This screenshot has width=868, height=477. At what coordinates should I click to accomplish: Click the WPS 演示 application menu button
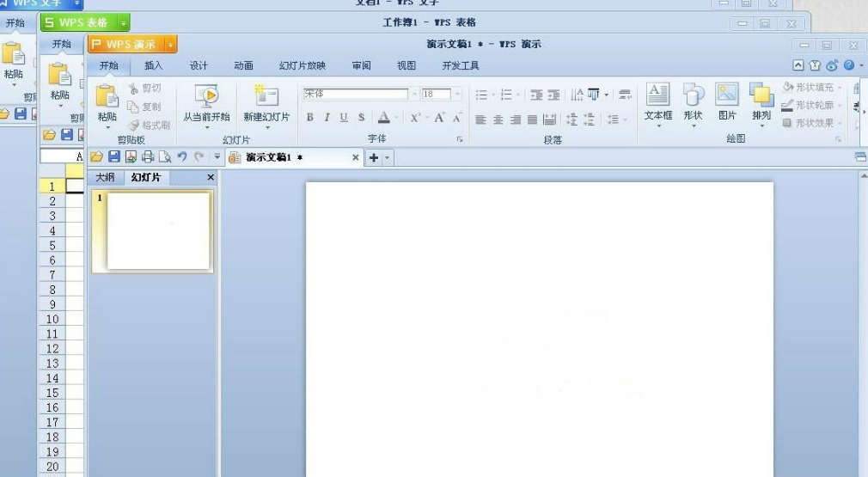[x=126, y=45]
